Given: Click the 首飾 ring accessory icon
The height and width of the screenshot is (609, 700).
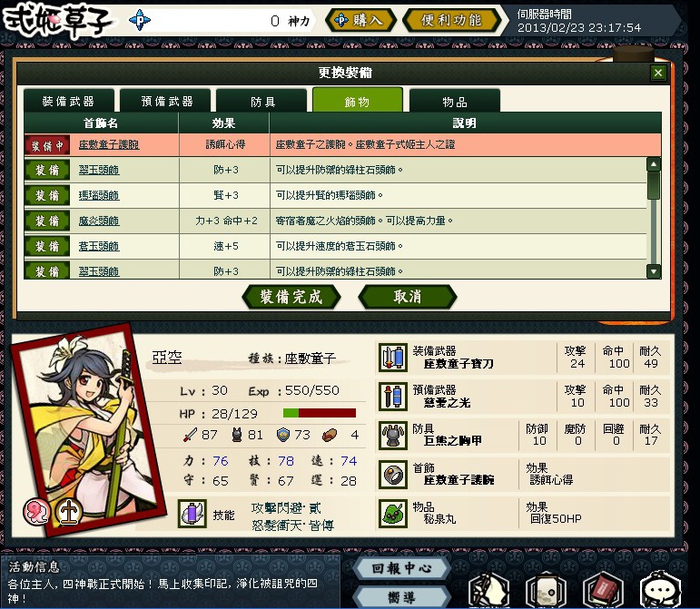Looking at the screenshot, I should pyautogui.click(x=393, y=474).
